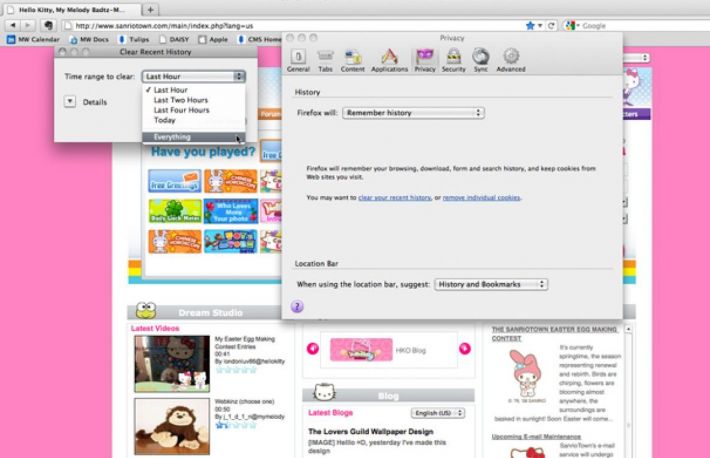Expand the Details disclosure arrow

(70, 101)
